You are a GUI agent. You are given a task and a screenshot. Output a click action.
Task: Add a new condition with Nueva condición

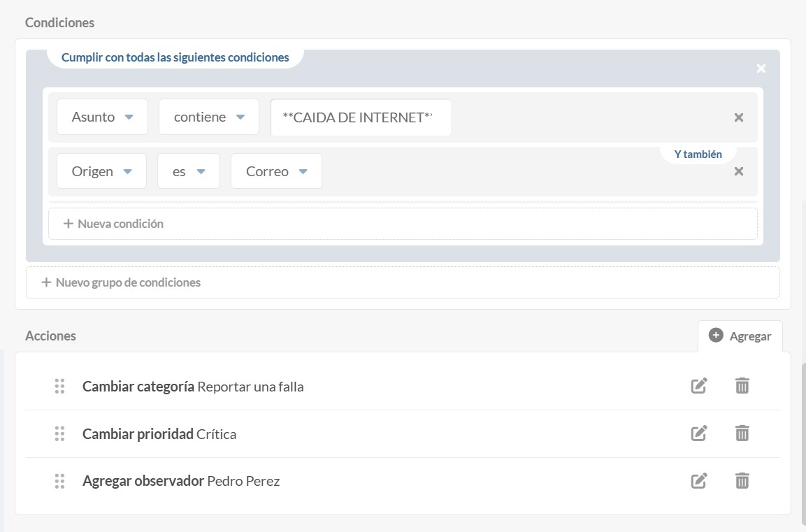point(113,224)
